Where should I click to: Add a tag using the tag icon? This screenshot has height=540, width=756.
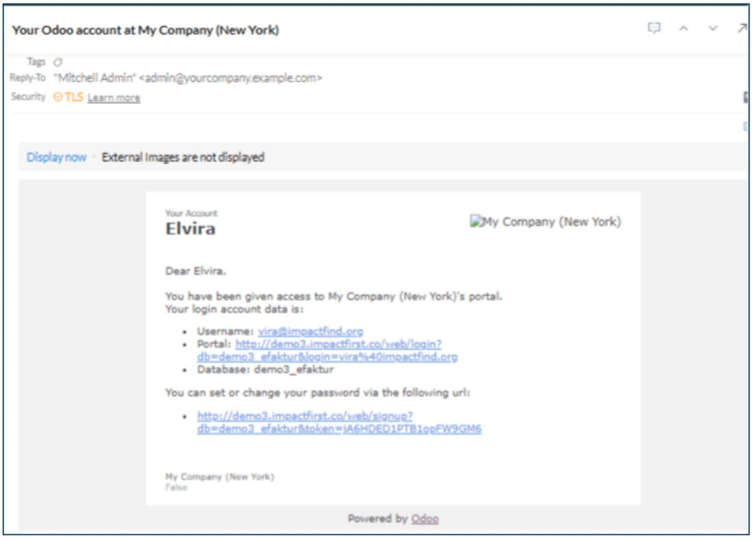click(58, 62)
